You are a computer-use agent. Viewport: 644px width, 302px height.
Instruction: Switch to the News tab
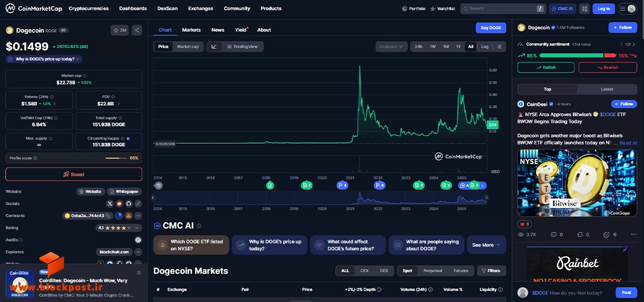(217, 30)
